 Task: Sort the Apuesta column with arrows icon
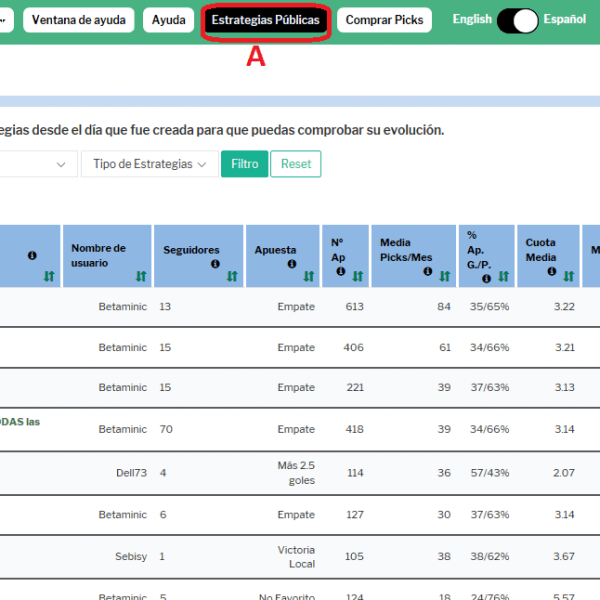tap(309, 276)
